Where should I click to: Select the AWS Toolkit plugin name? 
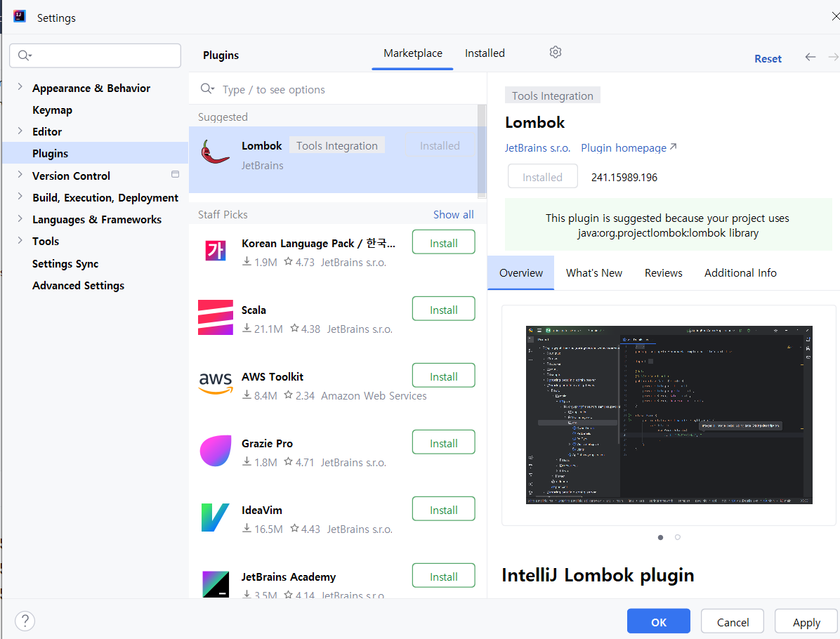pos(272,376)
